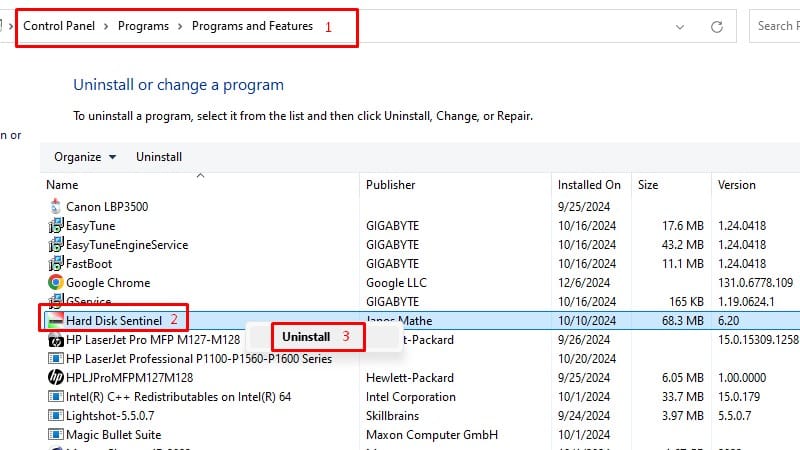Select the Hard Disk Sentinel entry

pos(114,320)
